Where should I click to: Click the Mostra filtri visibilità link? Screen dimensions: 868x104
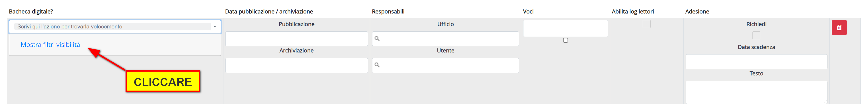[50, 45]
